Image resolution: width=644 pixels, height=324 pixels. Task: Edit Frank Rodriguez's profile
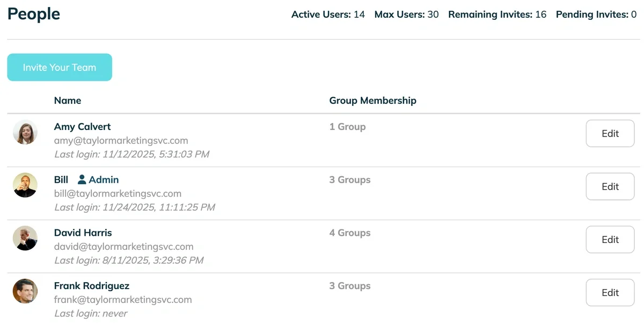coord(610,293)
